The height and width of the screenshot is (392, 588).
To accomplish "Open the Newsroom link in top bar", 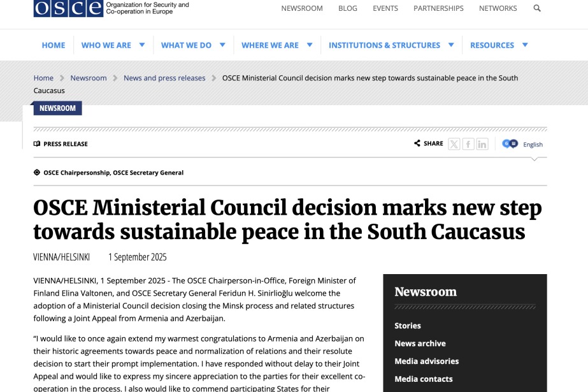I will tap(302, 8).
